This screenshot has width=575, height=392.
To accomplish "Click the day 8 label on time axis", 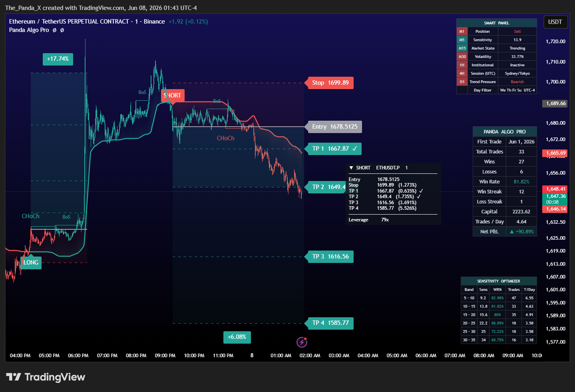I will click(x=252, y=355).
